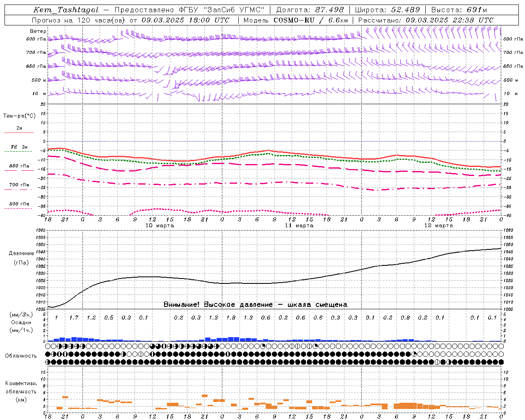This screenshot has height=420, width=525.
Task: Select the ФГБУ "ЗапСиб УГМС" provider text
Action: tap(222, 10)
